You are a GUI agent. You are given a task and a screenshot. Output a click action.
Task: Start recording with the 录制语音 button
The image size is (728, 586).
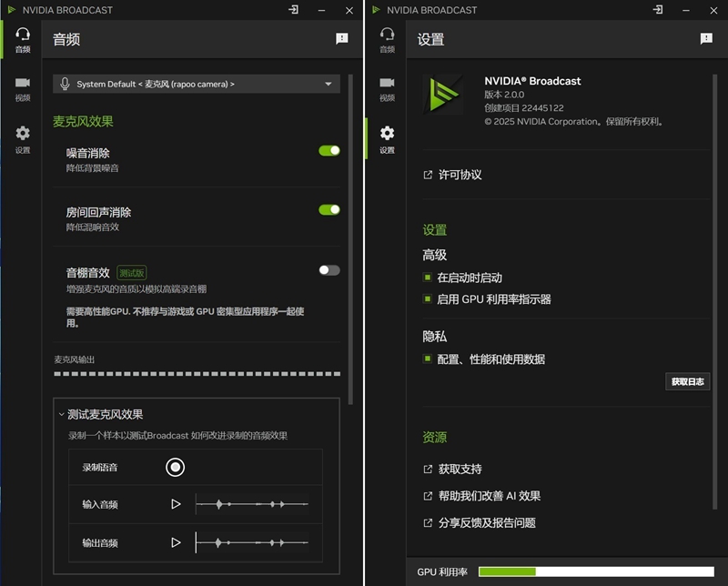[176, 467]
